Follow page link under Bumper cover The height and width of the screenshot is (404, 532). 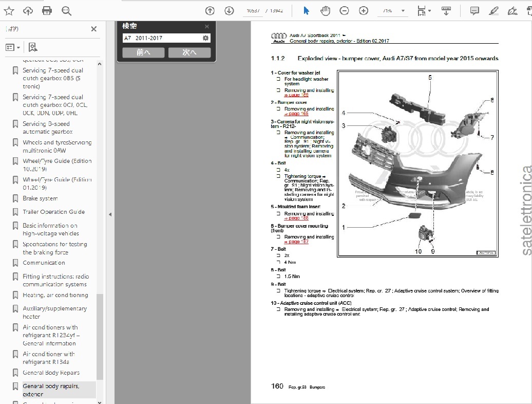coord(296,114)
